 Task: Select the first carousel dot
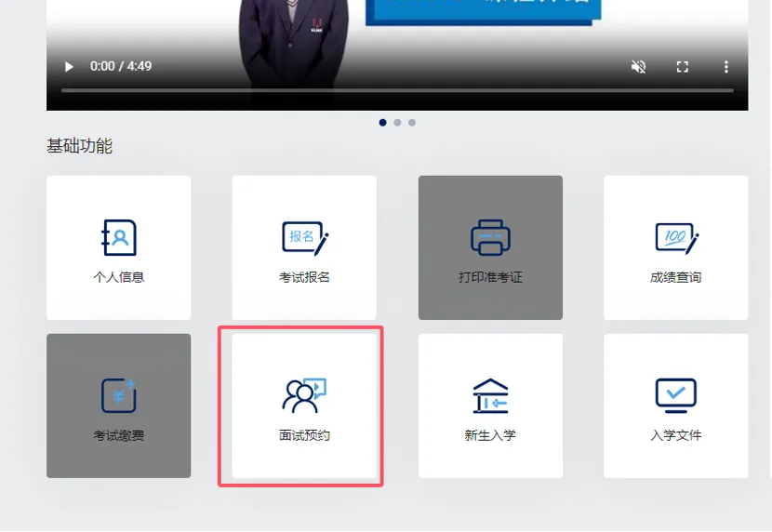coord(383,123)
